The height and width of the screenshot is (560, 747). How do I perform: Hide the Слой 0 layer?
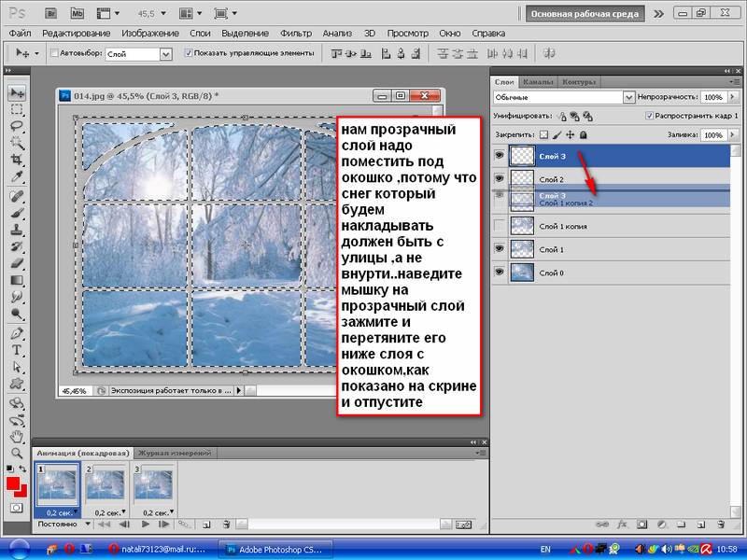[x=500, y=272]
